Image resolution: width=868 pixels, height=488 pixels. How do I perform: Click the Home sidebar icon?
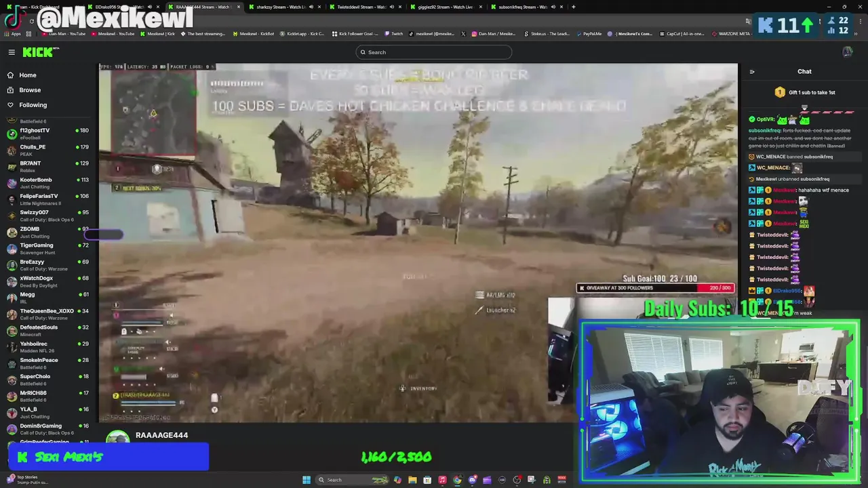[10, 75]
